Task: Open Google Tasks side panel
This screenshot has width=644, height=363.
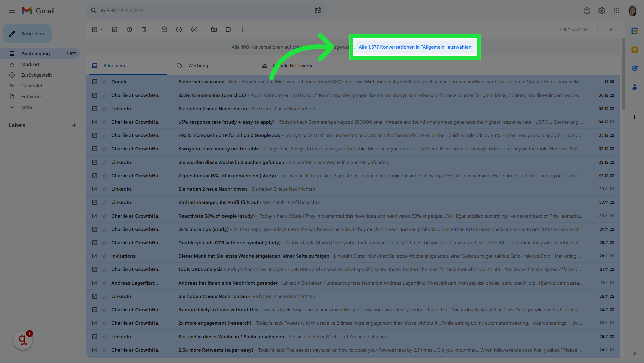Action: pyautogui.click(x=634, y=68)
